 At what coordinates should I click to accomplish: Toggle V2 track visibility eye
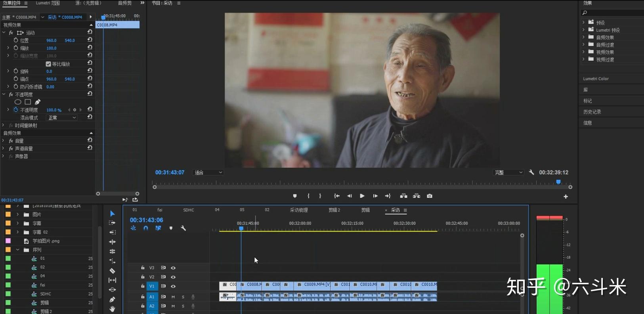coord(173,277)
